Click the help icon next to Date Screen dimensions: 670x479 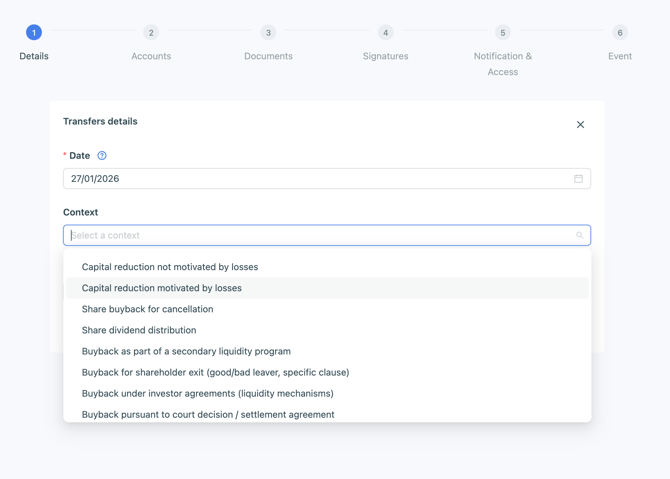(102, 156)
